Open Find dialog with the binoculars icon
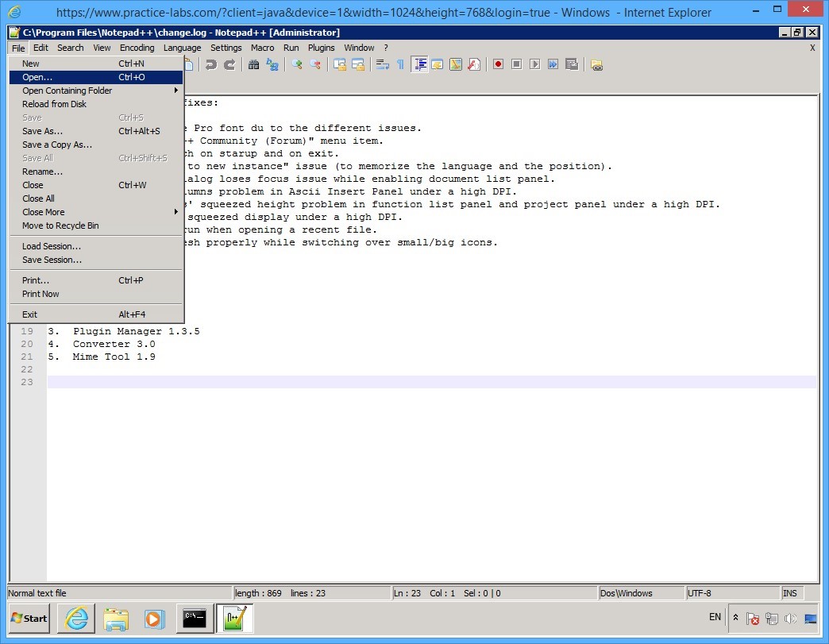829x644 pixels. 253,65
